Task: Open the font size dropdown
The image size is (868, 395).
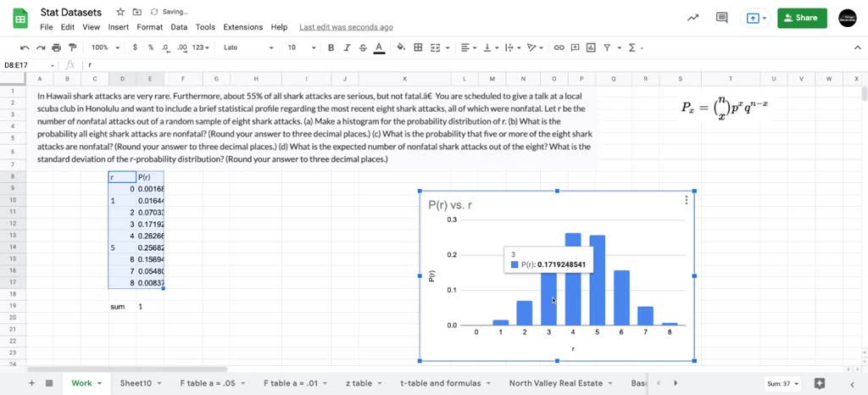Action: tap(297, 47)
